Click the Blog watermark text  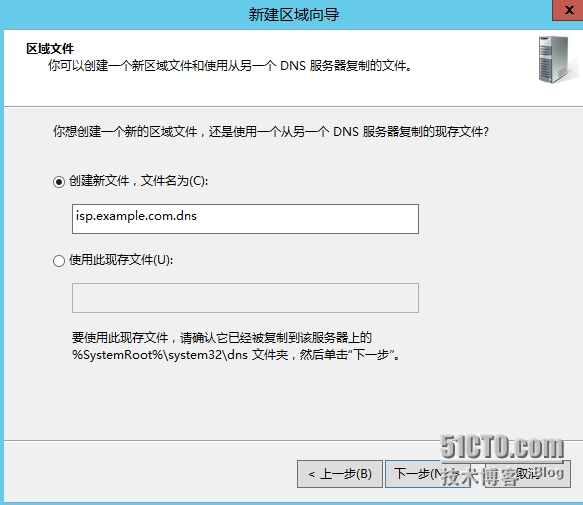coord(550,473)
